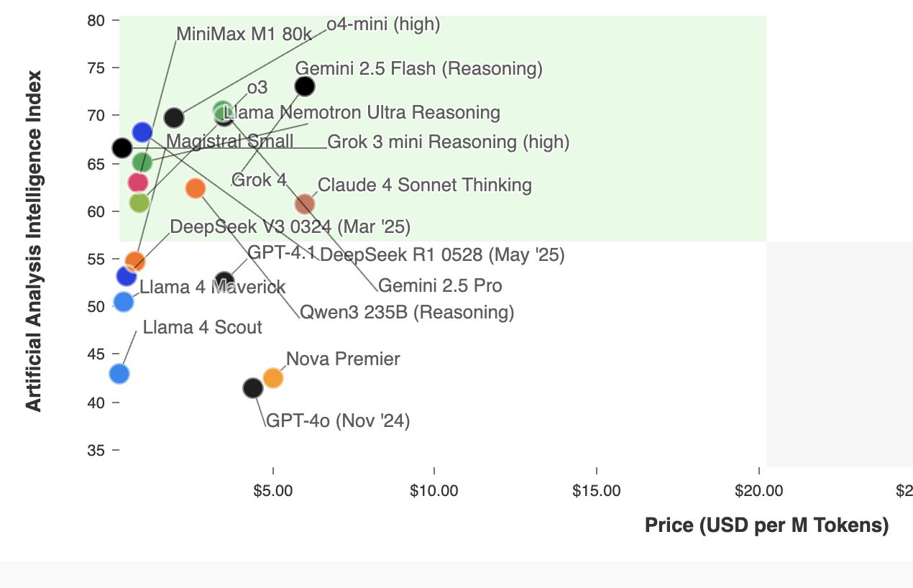Viewport: 913px width, 588px height.
Task: Click the Gemini 2.5 Pro text label
Action: (440, 286)
